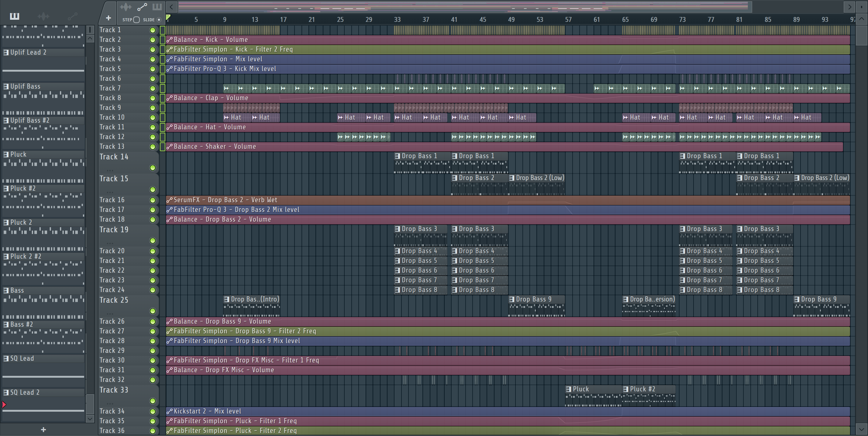Viewport: 868px width, 436px height.
Task: Click the Pluck #2 clip on Track 33
Action: (x=642, y=389)
